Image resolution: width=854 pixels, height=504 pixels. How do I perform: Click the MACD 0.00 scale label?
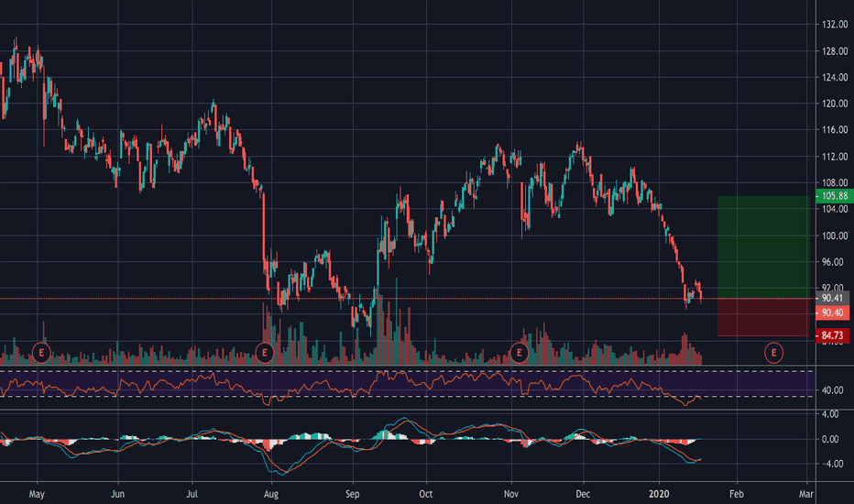(x=830, y=439)
